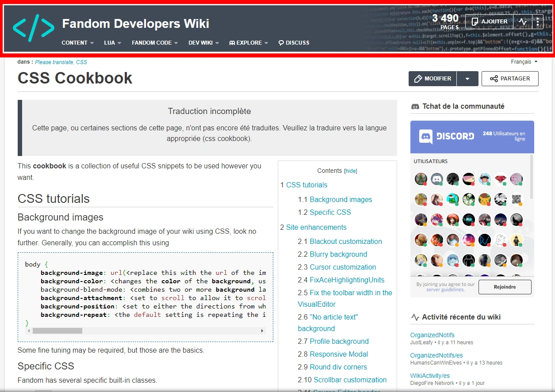Image resolution: width=555 pixels, height=392 pixels.
Task: Click the DISCUSS speech bubble icon
Action: pos(280,42)
